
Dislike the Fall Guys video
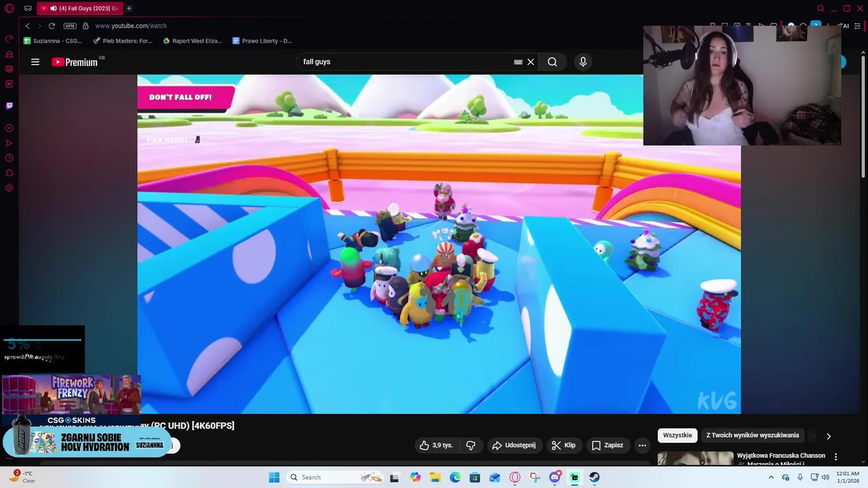[x=471, y=445]
